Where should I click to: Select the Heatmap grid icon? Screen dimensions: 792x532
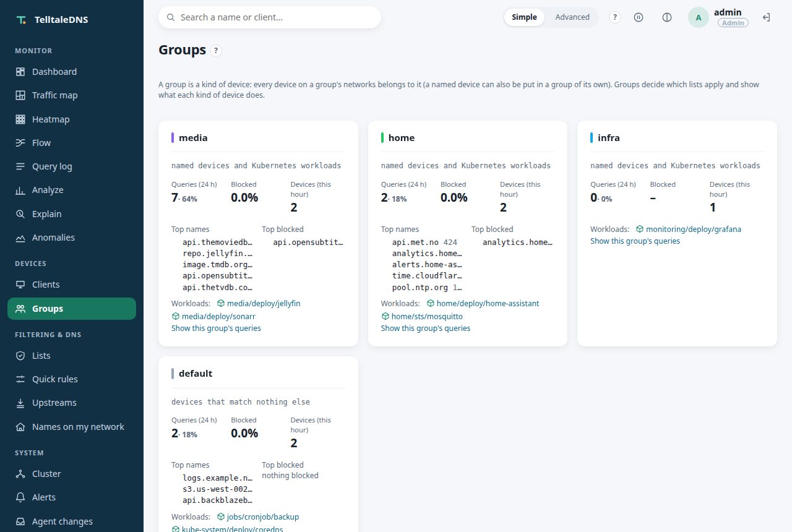20,119
